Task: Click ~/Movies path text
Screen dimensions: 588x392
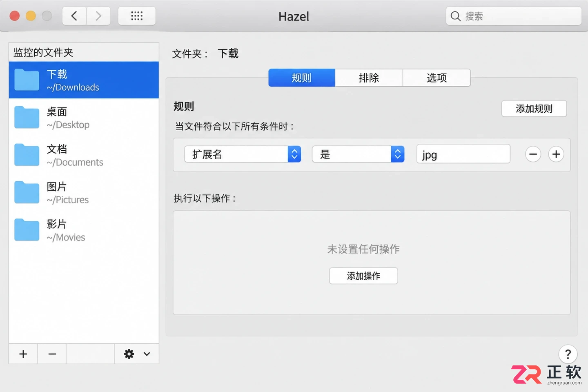Action: point(66,238)
